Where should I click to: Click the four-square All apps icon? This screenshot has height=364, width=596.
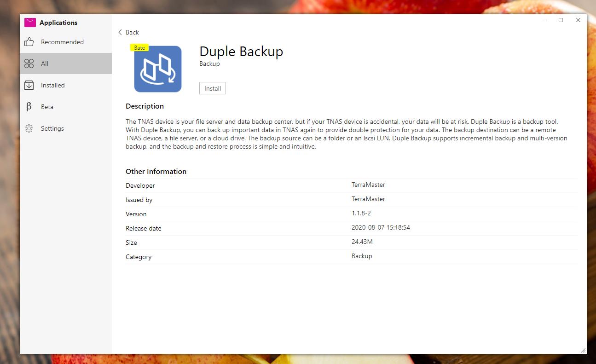click(29, 64)
